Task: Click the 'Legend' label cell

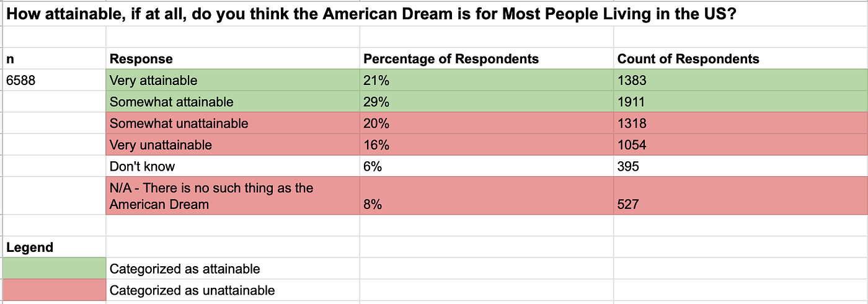Action: pos(55,248)
